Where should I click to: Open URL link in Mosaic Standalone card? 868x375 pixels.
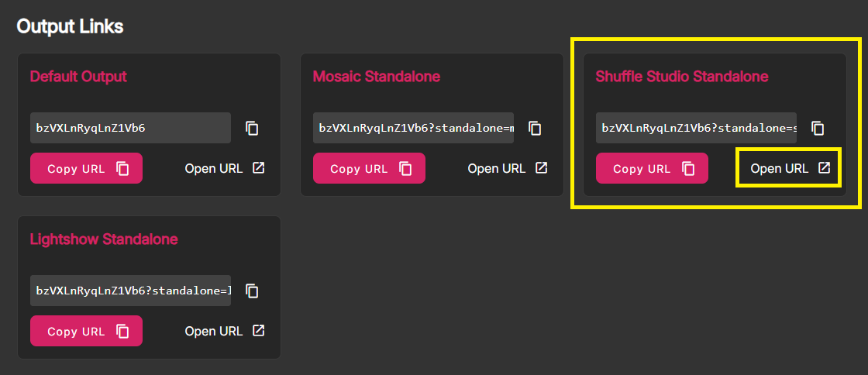[x=508, y=168]
